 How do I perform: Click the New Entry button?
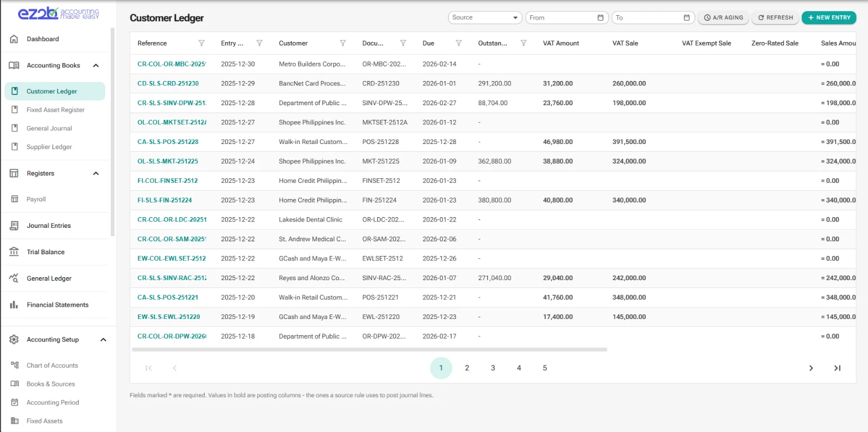coord(829,17)
